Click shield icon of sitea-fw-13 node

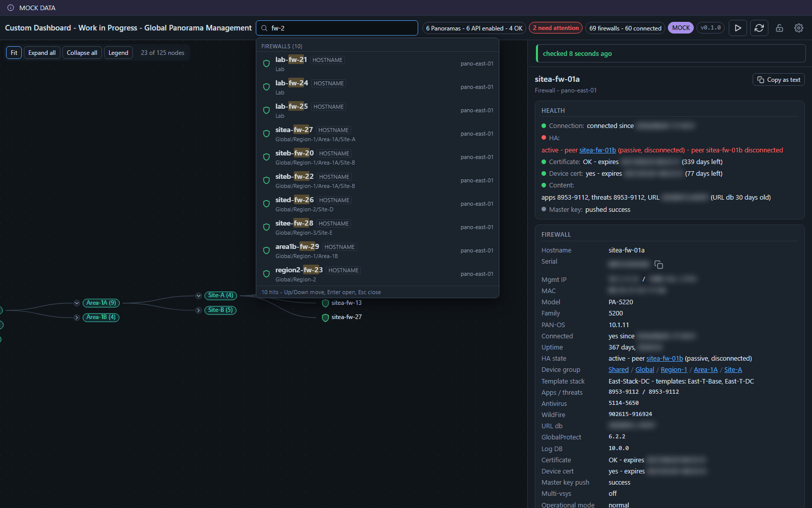[x=325, y=303]
